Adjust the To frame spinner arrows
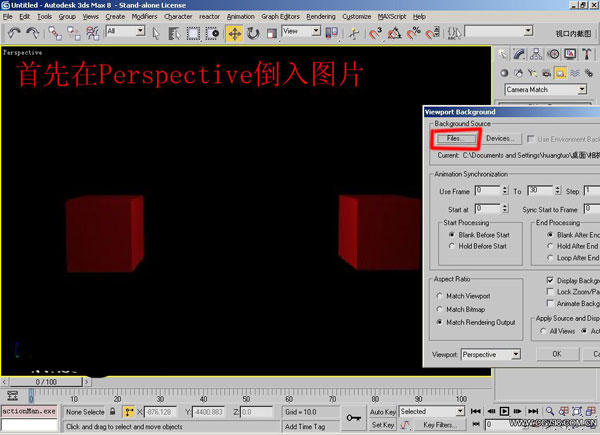The image size is (600, 435). pos(558,190)
